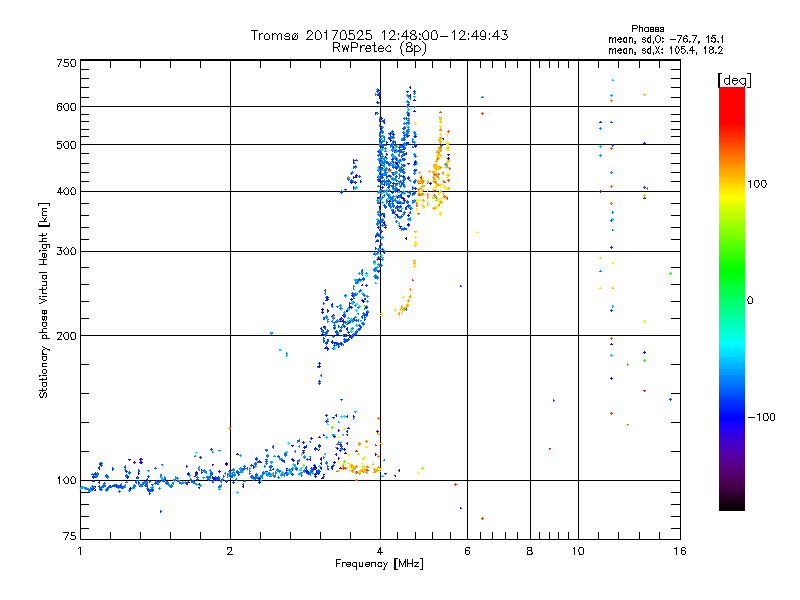Click the 'Stationary phase Virtual Height [km]' axis label
Viewport: 800px width, 600px height.
tap(44, 300)
